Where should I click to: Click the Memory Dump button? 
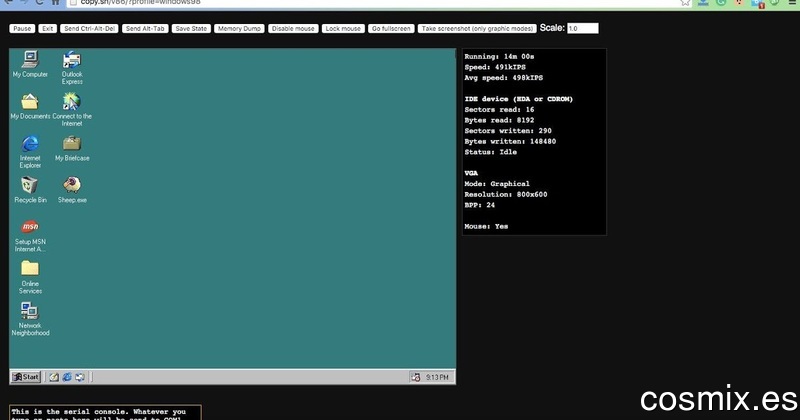coord(239,29)
